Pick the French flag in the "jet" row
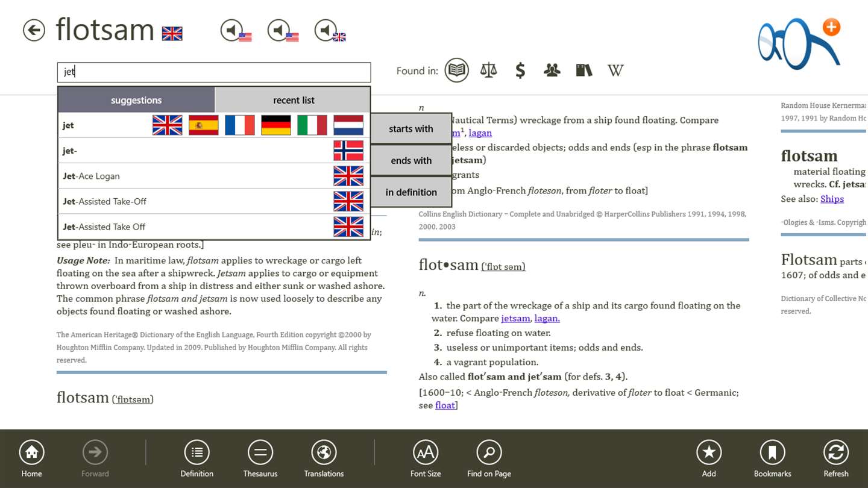This screenshot has height=488, width=868. (240, 125)
